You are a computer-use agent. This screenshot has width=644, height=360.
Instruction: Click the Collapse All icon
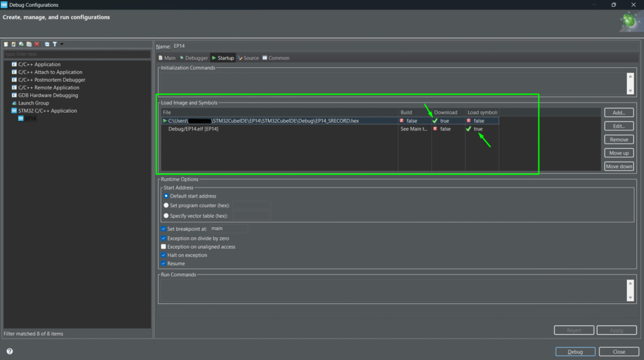point(47,44)
